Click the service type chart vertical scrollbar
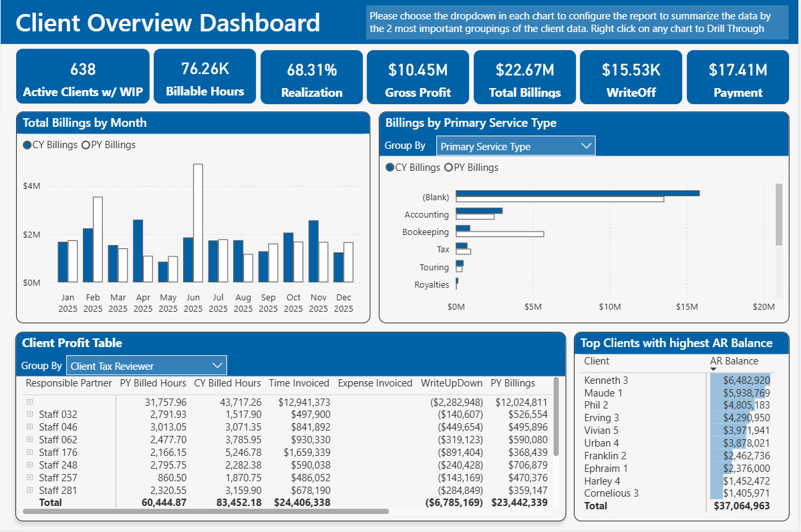The height and width of the screenshot is (532, 801). [x=778, y=214]
